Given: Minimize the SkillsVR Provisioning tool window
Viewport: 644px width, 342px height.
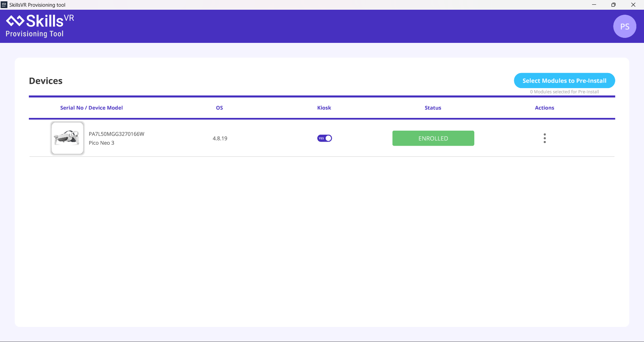Looking at the screenshot, I should (594, 5).
